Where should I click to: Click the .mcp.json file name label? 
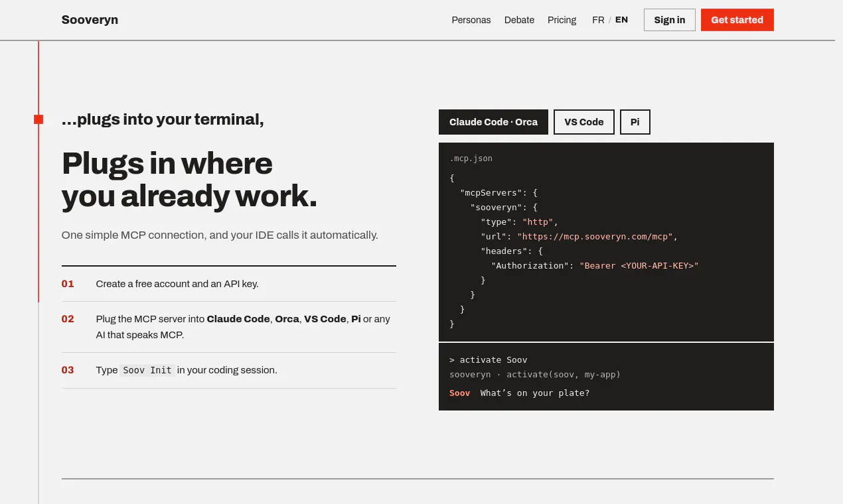471,158
